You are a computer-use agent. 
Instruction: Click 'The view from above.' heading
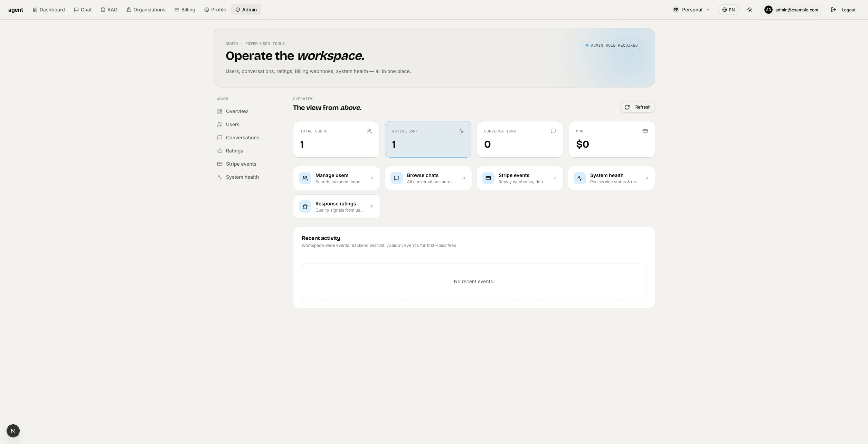pos(327,108)
